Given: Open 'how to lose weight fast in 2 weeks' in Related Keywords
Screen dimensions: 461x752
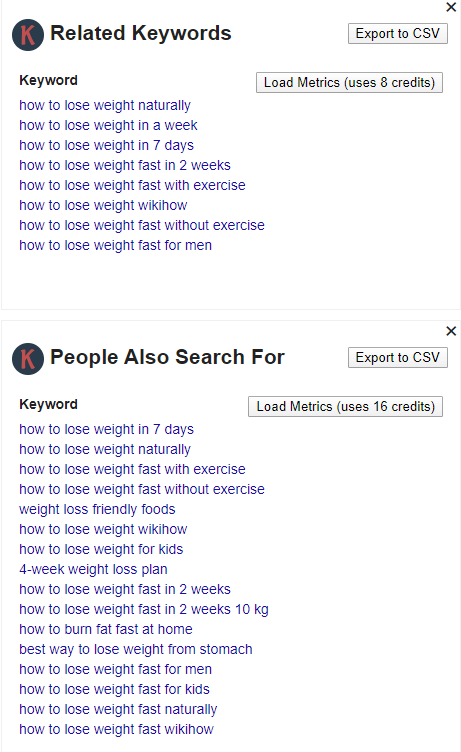Looking at the screenshot, I should (125, 165).
